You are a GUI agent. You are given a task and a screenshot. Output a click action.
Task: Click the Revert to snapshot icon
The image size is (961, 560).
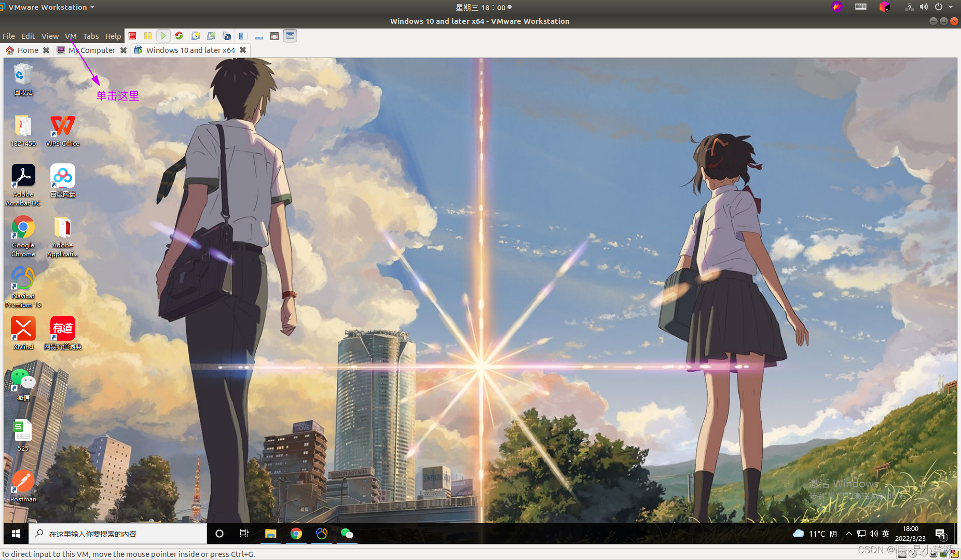211,36
